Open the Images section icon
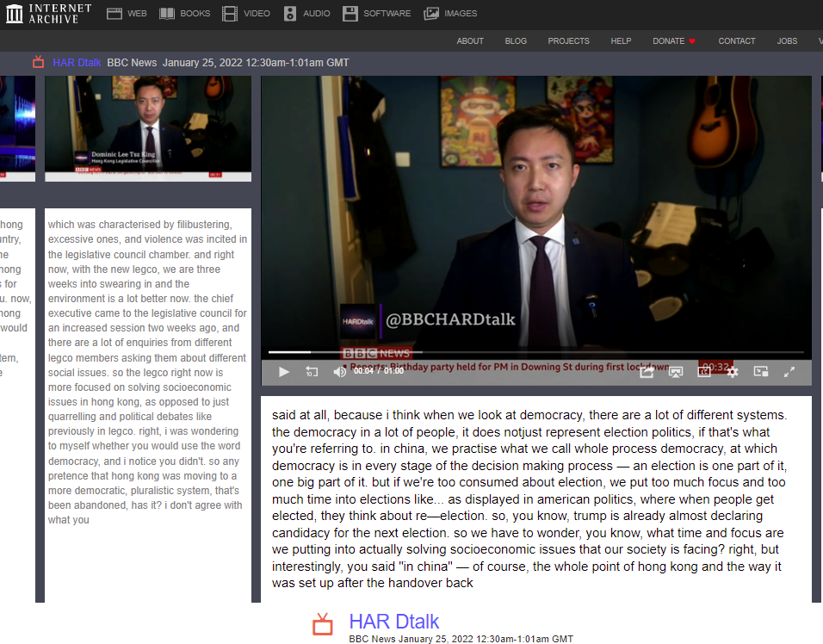This screenshot has width=823, height=644. (431, 13)
